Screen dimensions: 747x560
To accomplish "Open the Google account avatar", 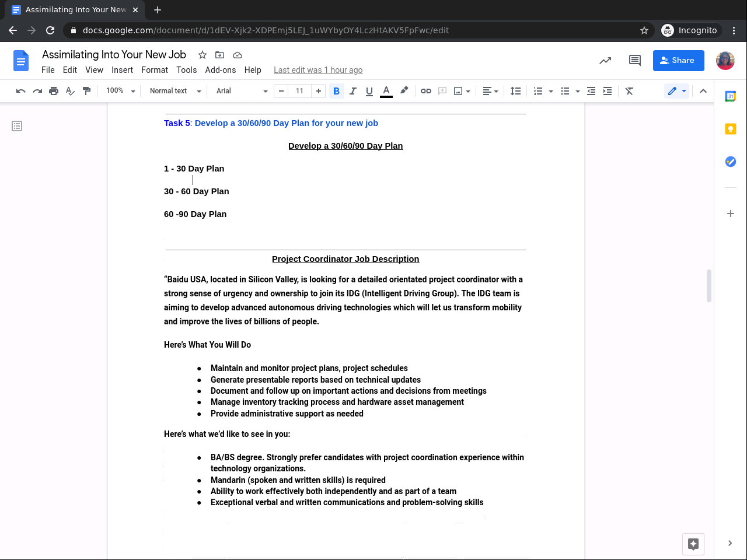I will click(725, 61).
